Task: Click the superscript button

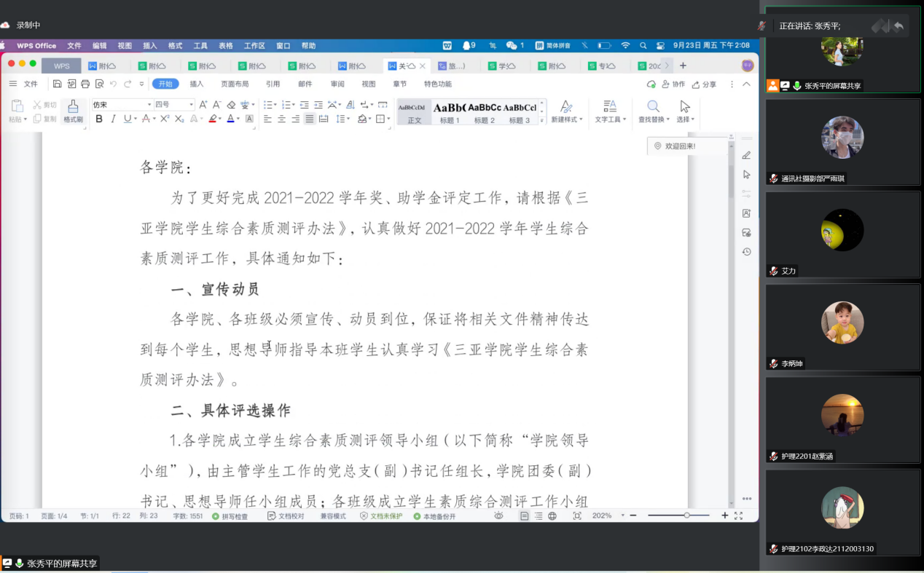Action: (165, 119)
